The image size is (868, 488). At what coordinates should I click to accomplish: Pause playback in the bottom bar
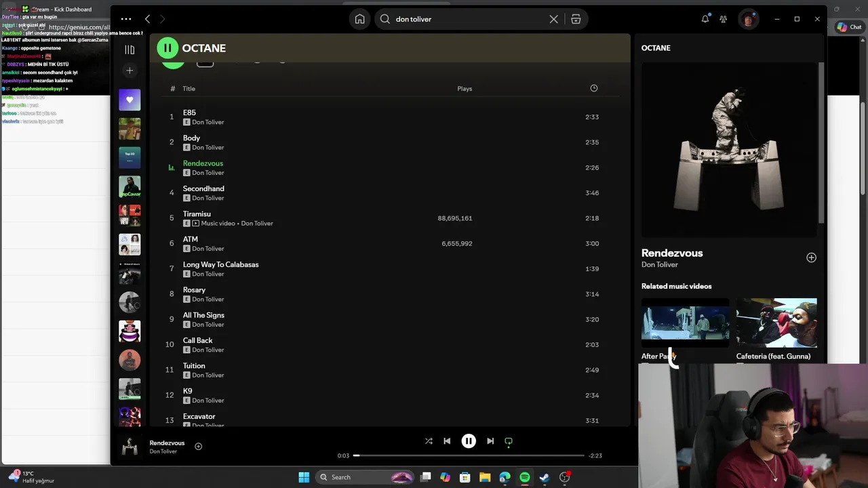[x=469, y=441]
